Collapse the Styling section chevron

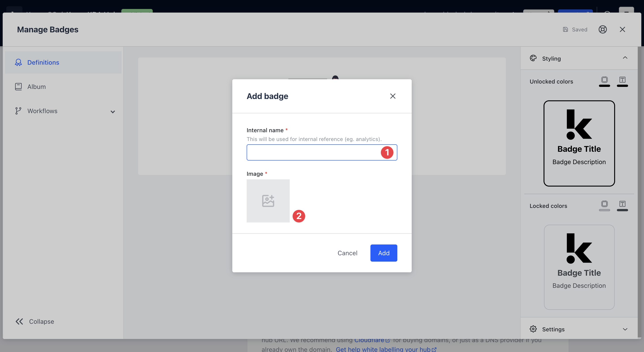tap(625, 58)
